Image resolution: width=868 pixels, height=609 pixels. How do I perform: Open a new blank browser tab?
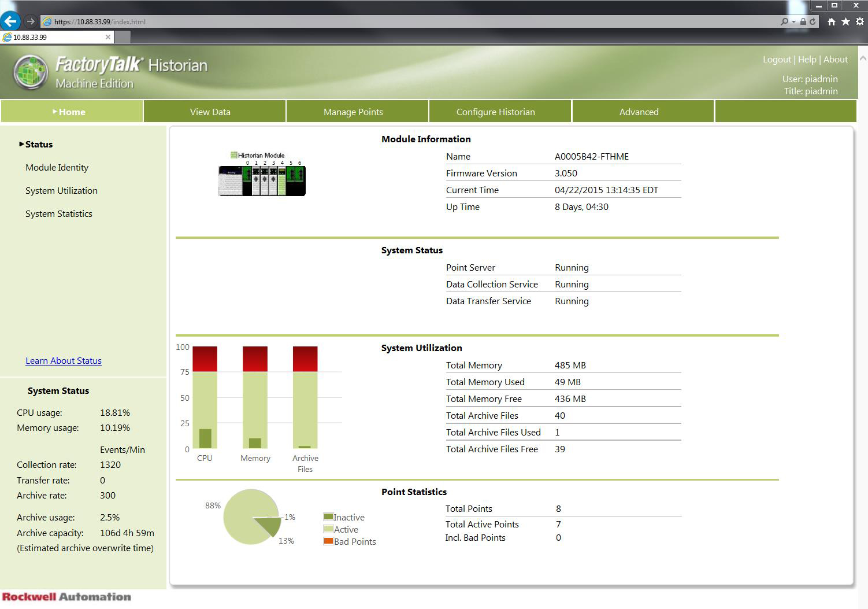123,37
